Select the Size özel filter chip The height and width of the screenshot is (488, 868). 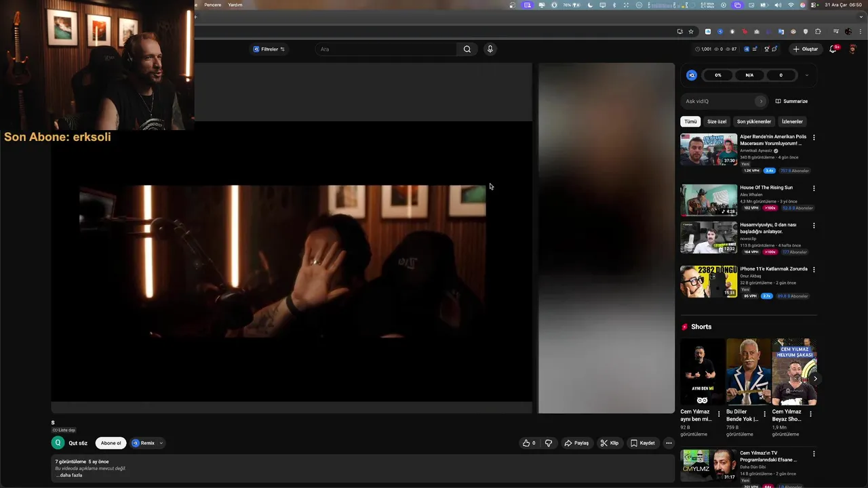[717, 121]
